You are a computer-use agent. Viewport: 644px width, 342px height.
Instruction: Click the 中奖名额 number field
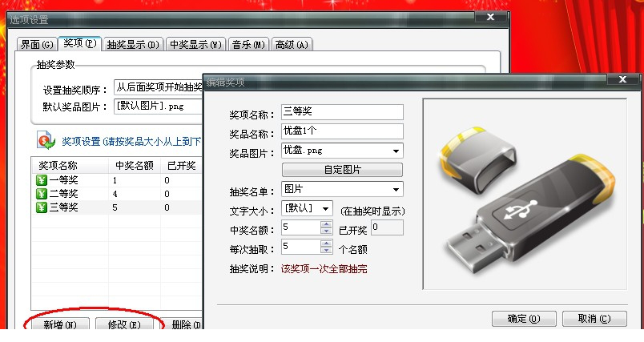tap(300, 227)
